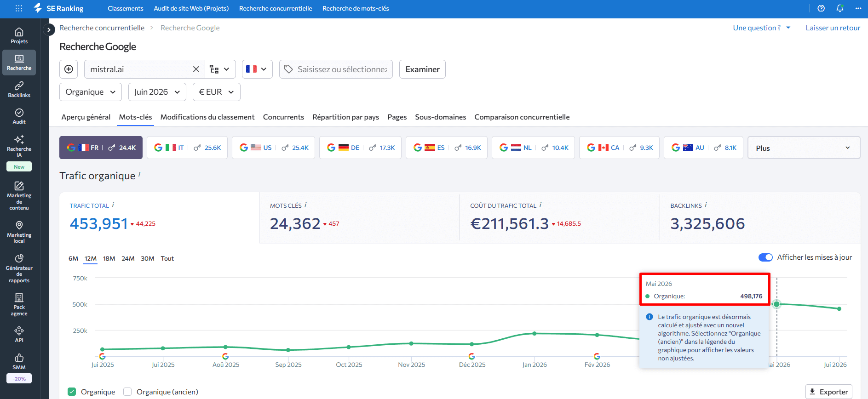Image resolution: width=868 pixels, height=399 pixels.
Task: Open the Juin 2026 date dropdown
Action: (x=157, y=92)
